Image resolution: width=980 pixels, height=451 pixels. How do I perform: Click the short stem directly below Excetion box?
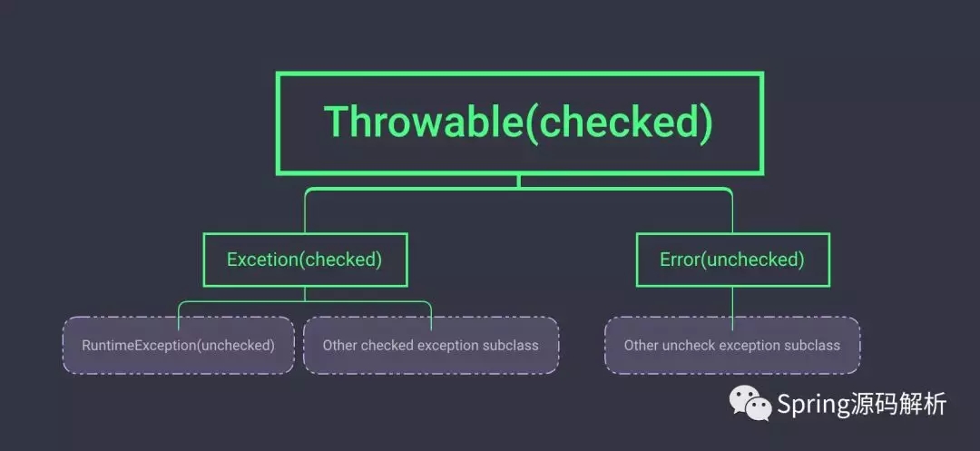pos(305,293)
